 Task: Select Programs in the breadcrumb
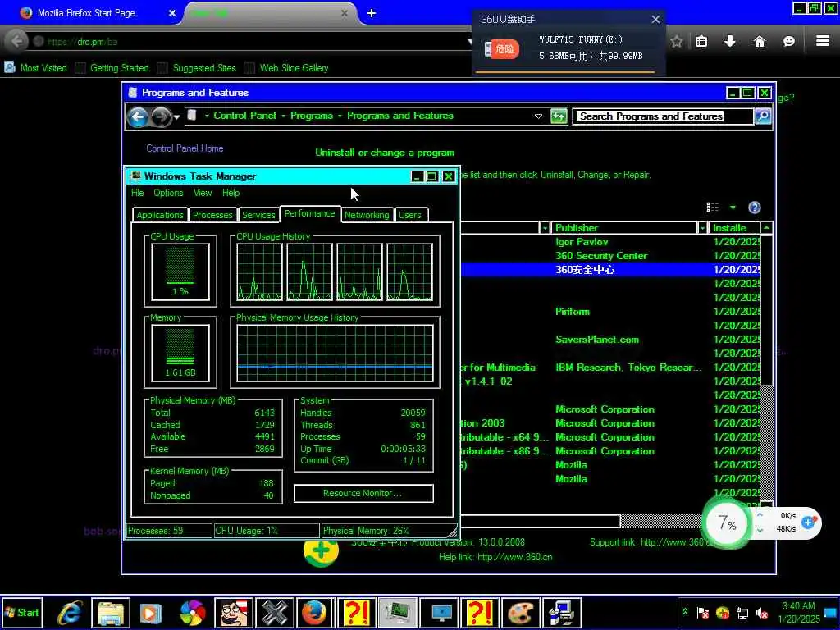[311, 116]
